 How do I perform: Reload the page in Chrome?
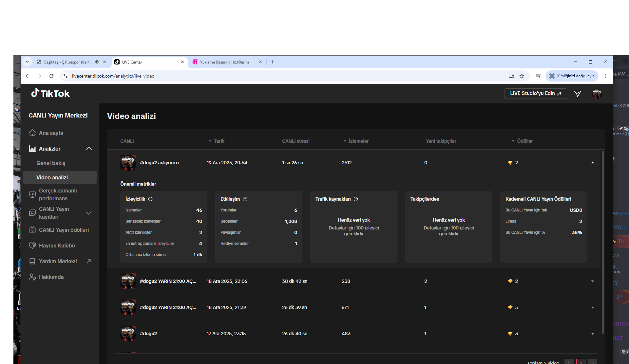click(x=51, y=76)
